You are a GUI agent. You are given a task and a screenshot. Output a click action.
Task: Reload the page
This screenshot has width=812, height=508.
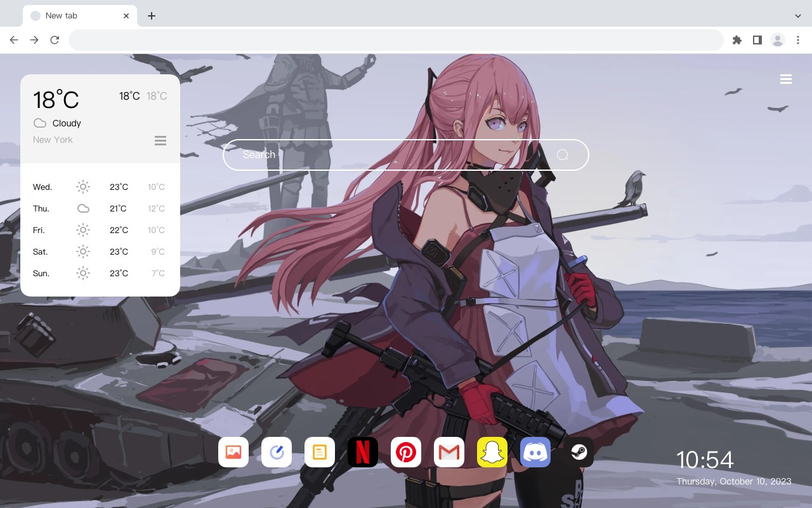tap(55, 40)
